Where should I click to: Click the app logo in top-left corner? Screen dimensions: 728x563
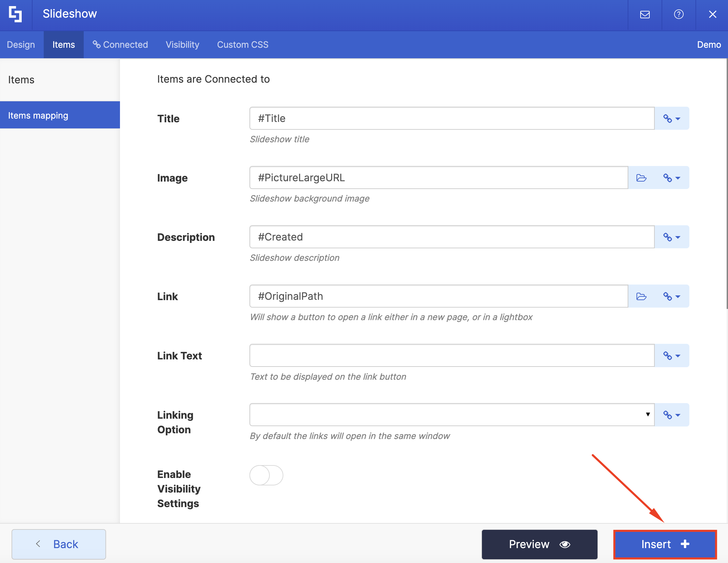coord(16,15)
